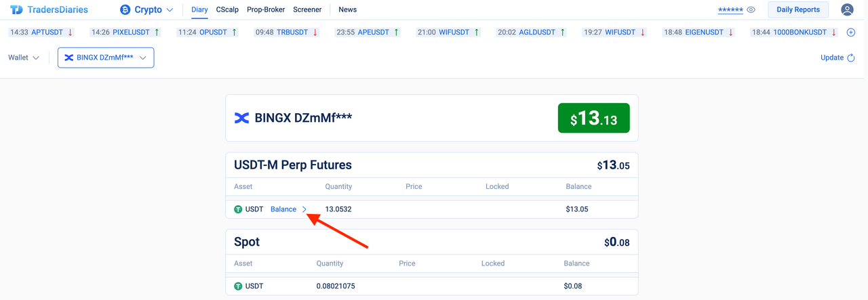Open the CScalp tab
This screenshot has height=300, width=868.
click(228, 9)
